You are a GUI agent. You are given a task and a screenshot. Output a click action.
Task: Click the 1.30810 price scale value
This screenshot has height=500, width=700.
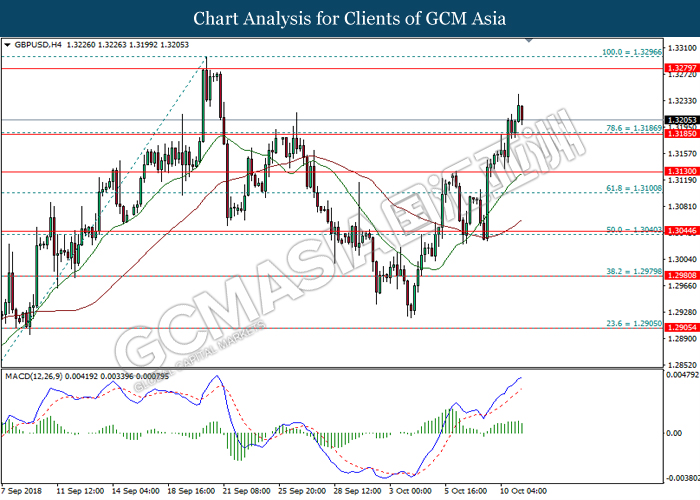682,207
